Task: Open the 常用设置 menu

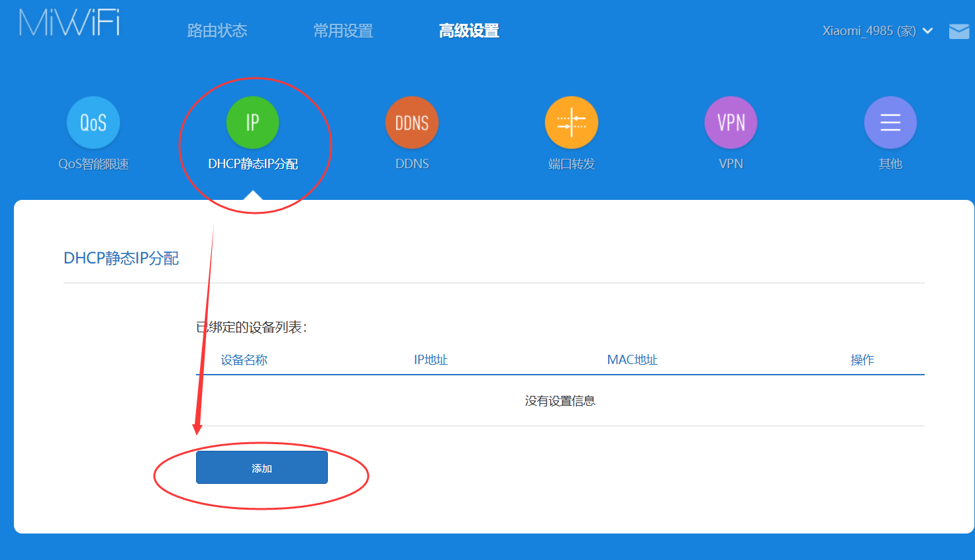Action: [343, 30]
